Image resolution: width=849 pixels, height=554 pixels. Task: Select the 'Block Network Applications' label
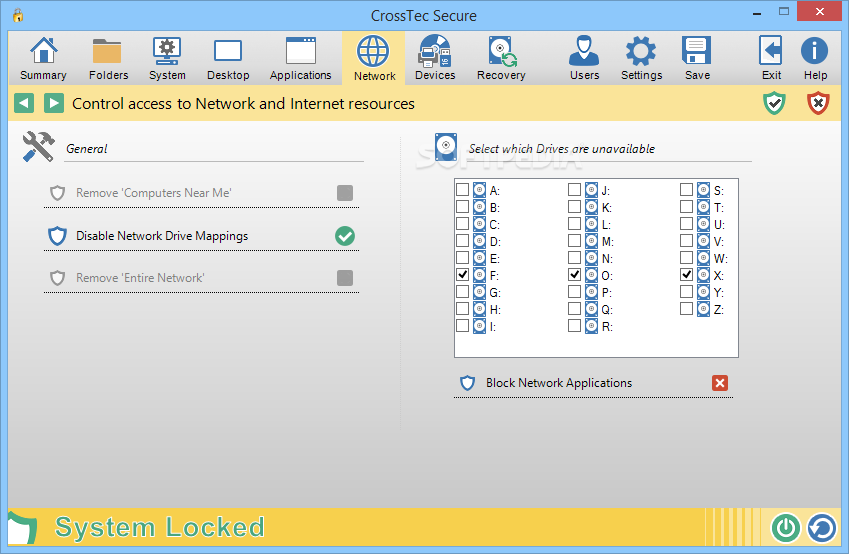tap(559, 383)
